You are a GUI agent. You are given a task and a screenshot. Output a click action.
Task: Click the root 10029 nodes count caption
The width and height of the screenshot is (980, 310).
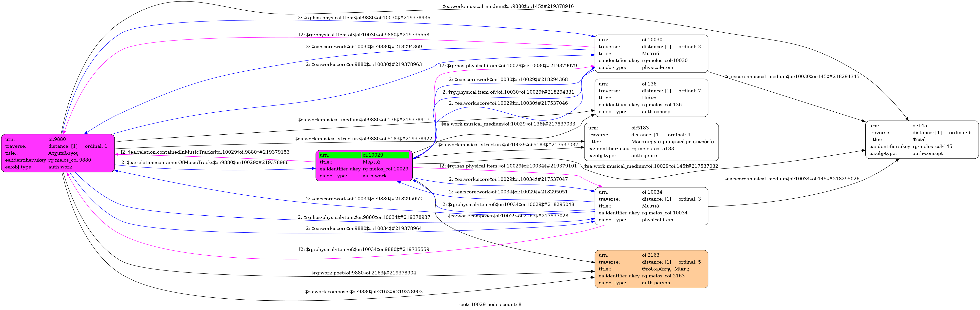[490, 304]
